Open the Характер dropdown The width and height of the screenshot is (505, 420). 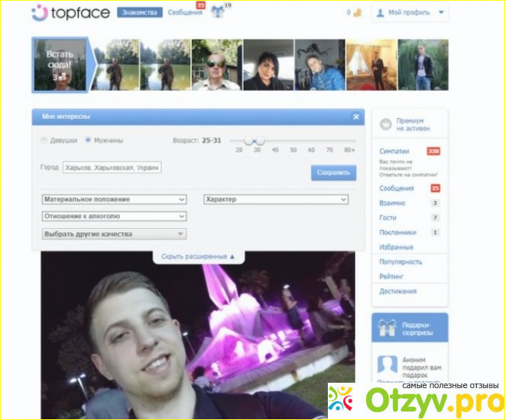[x=275, y=200]
